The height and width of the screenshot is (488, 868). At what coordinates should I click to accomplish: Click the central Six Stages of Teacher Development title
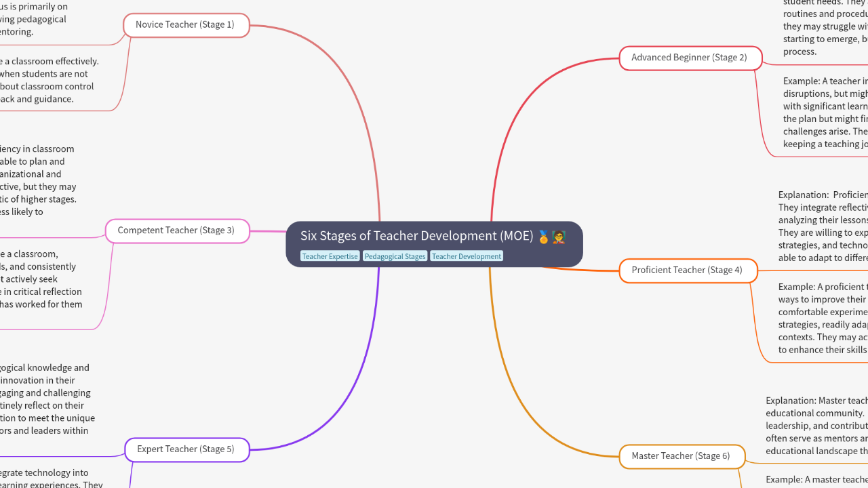417,236
